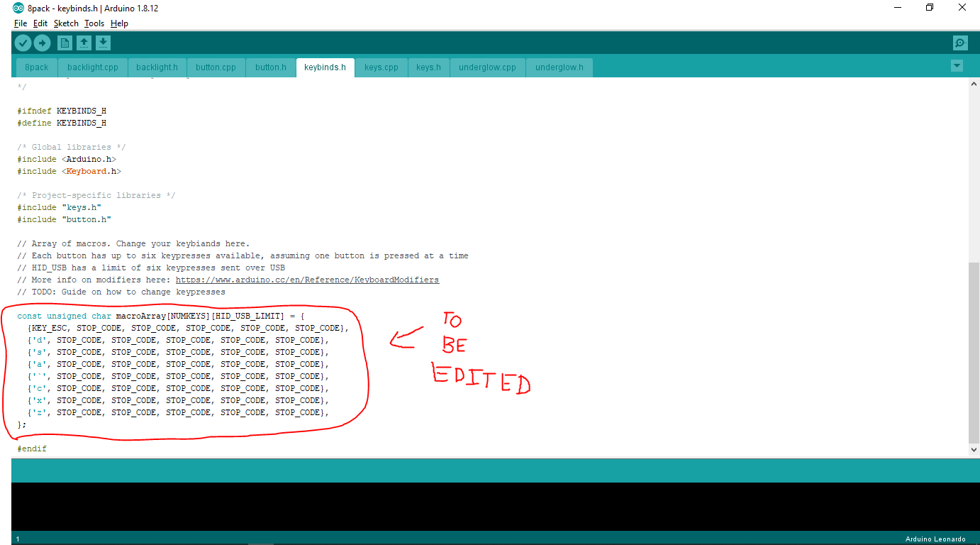This screenshot has height=545, width=980.
Task: Click the #include "keys.h" line
Action: tap(60, 207)
